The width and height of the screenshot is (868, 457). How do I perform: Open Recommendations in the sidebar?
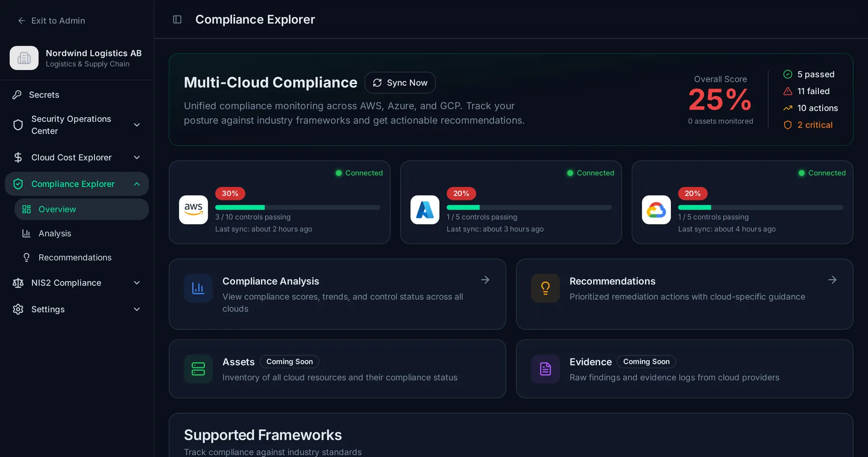pyautogui.click(x=81, y=257)
